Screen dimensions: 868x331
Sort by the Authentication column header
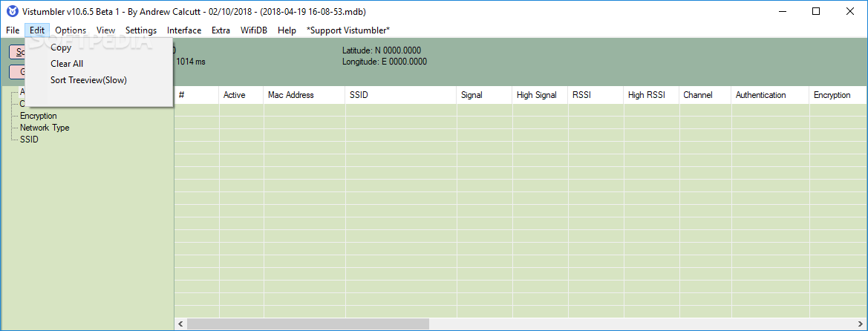(x=771, y=95)
